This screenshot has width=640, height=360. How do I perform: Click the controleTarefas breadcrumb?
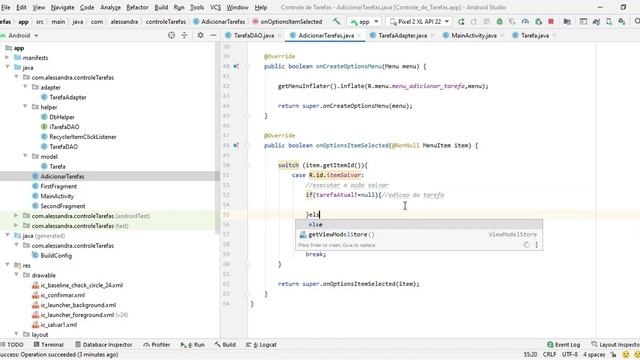166,21
